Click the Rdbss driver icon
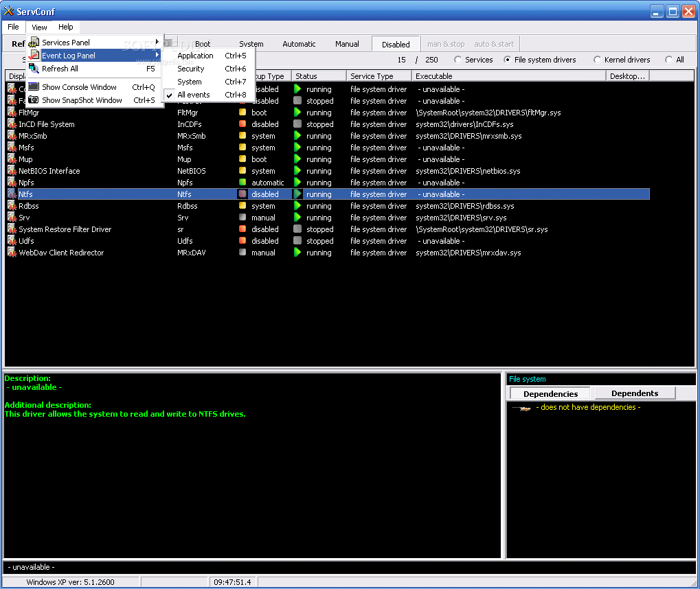The height and width of the screenshot is (589, 700). (x=12, y=206)
